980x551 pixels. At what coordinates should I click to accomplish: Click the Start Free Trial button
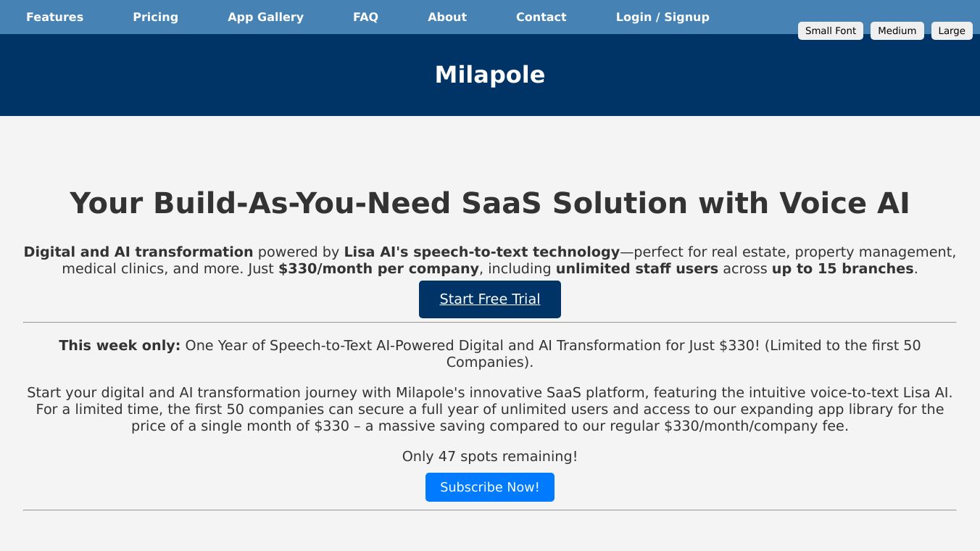490,299
